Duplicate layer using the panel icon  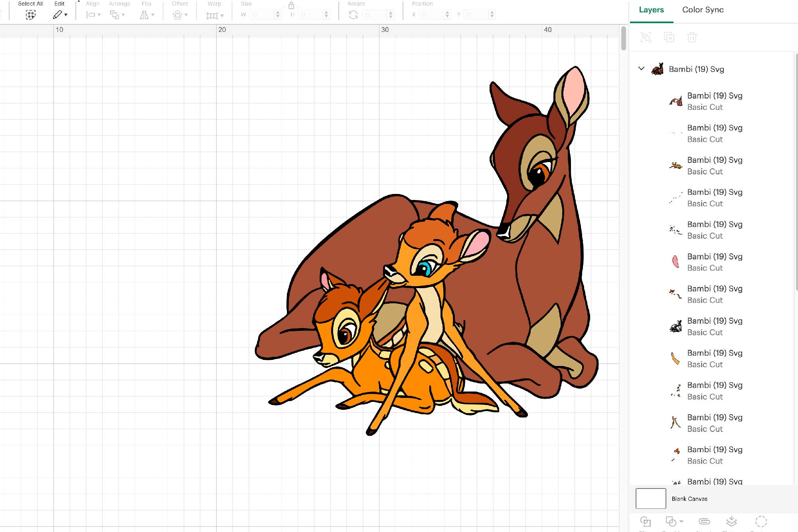pos(670,37)
